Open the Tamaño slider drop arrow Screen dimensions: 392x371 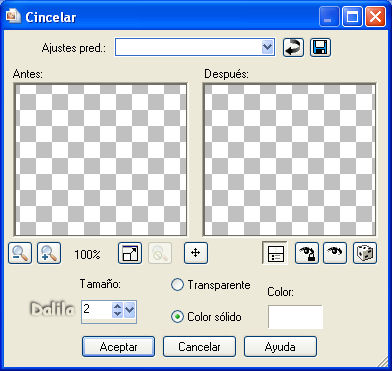point(130,310)
